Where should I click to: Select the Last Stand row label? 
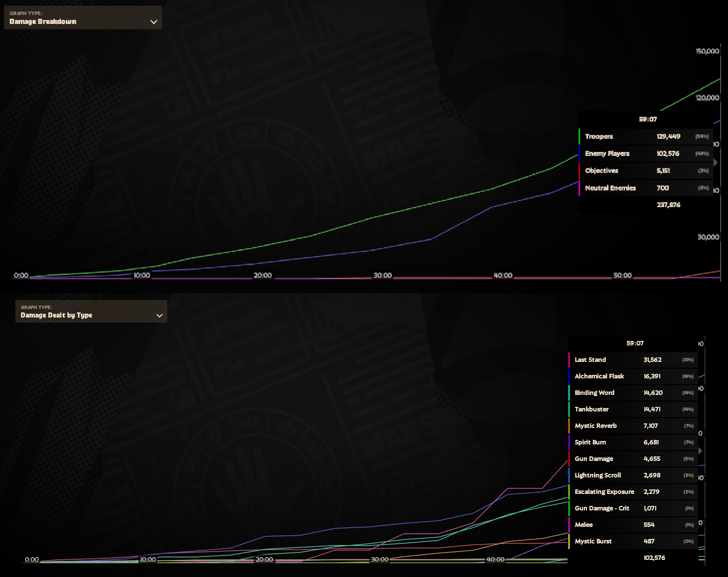click(x=590, y=360)
